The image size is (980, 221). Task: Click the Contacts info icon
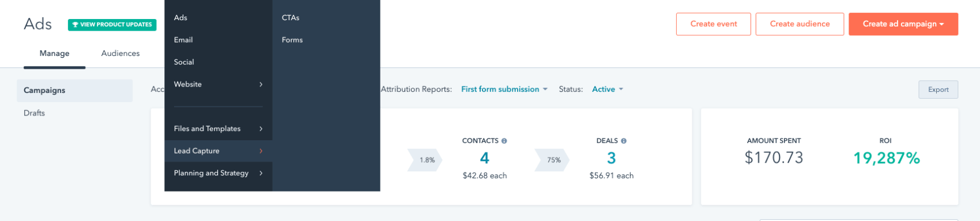coord(504,141)
